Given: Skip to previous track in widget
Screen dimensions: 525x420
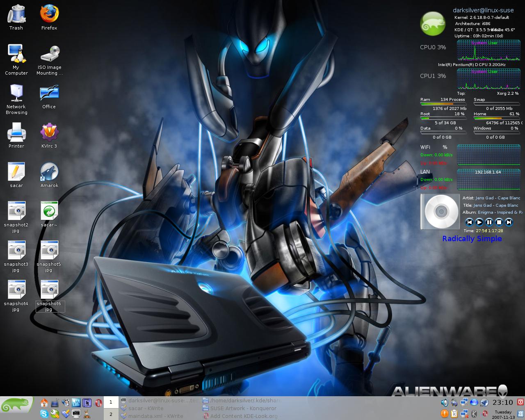Looking at the screenshot, I should [x=470, y=222].
